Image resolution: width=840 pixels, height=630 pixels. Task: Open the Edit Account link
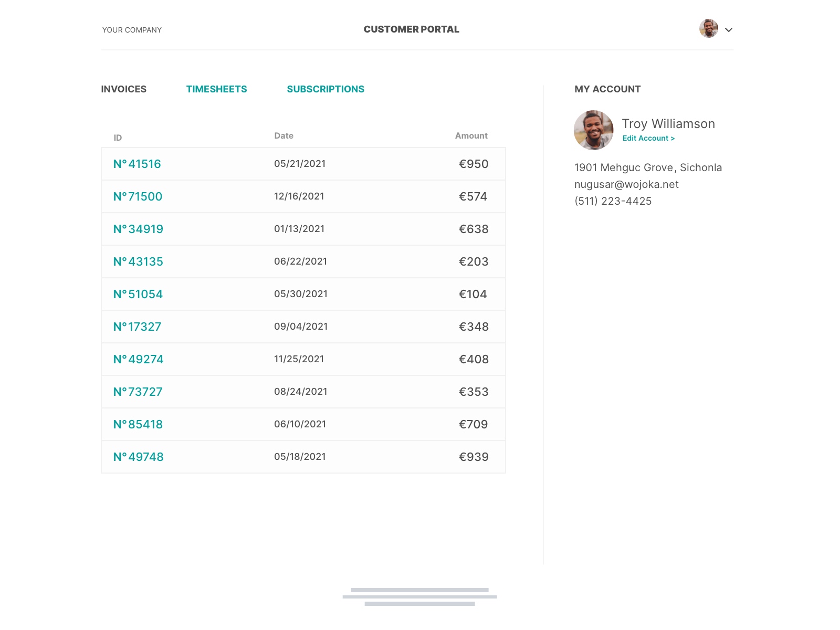pos(648,138)
